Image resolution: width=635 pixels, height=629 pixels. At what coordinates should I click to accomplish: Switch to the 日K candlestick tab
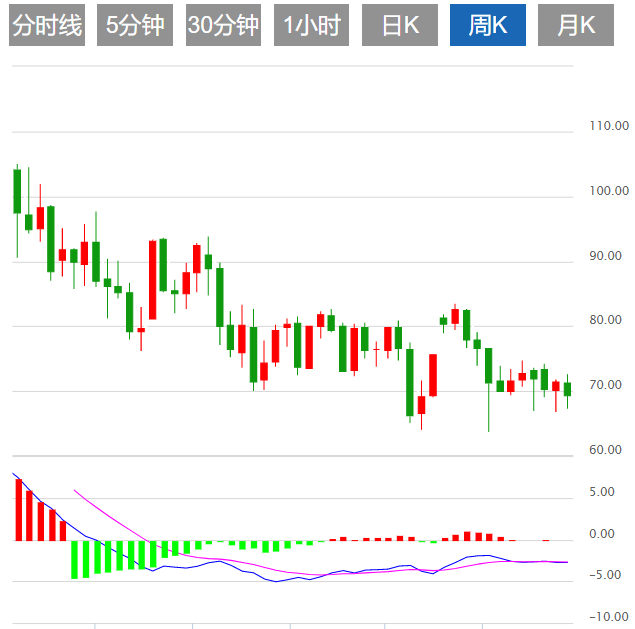coord(400,25)
